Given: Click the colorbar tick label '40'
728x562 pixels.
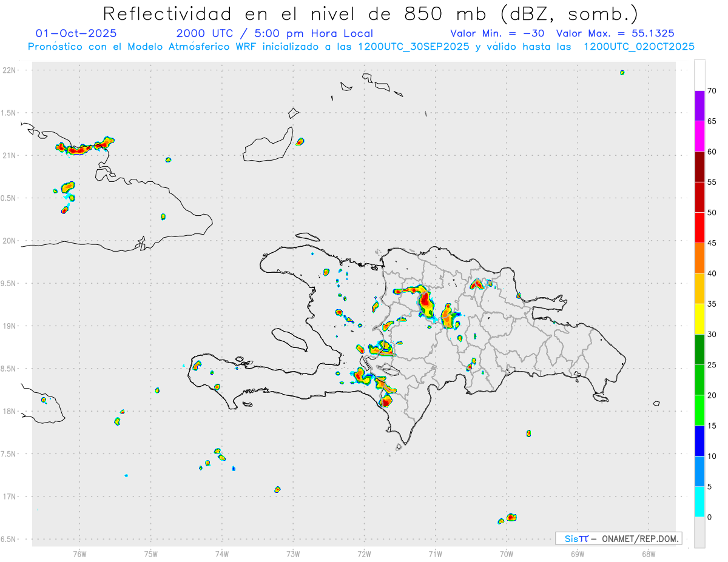Looking at the screenshot, I should (x=712, y=273).
